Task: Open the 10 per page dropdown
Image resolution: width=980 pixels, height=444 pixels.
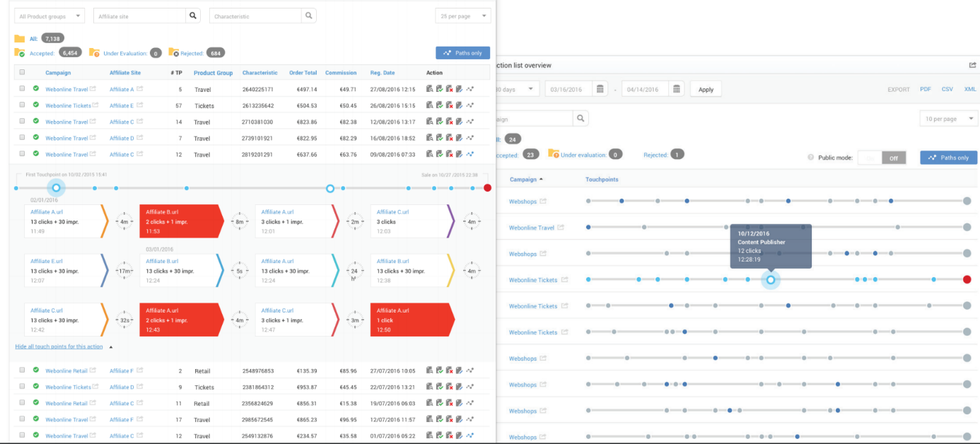Action: click(x=948, y=119)
